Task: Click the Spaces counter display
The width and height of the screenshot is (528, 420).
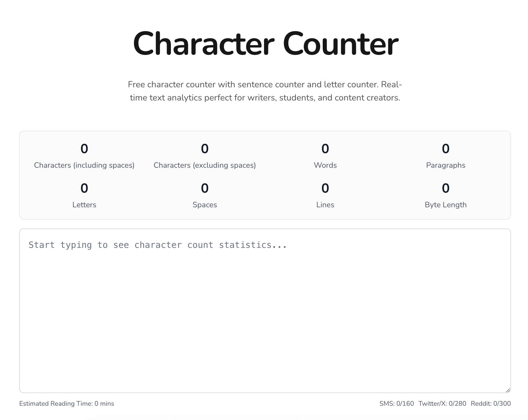Action: click(x=205, y=195)
